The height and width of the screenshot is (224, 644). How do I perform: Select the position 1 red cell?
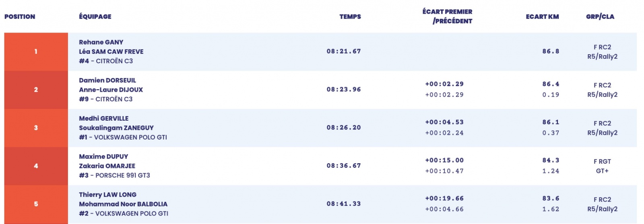coord(36,51)
